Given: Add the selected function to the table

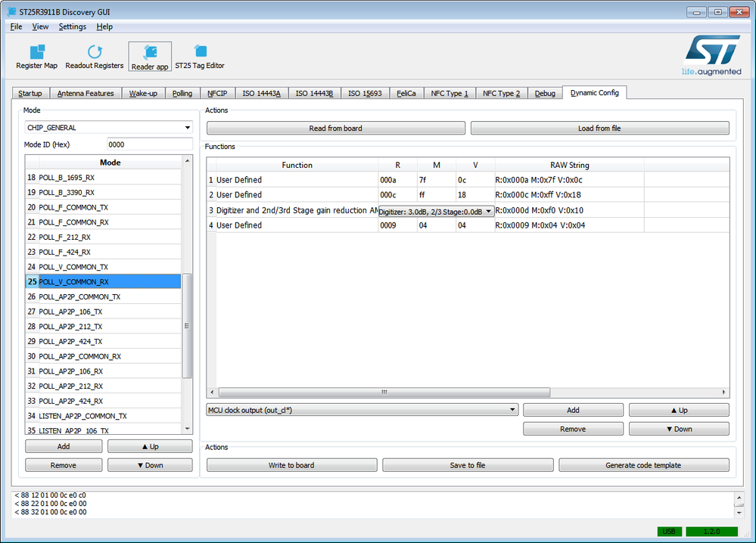Looking at the screenshot, I should coord(574,410).
